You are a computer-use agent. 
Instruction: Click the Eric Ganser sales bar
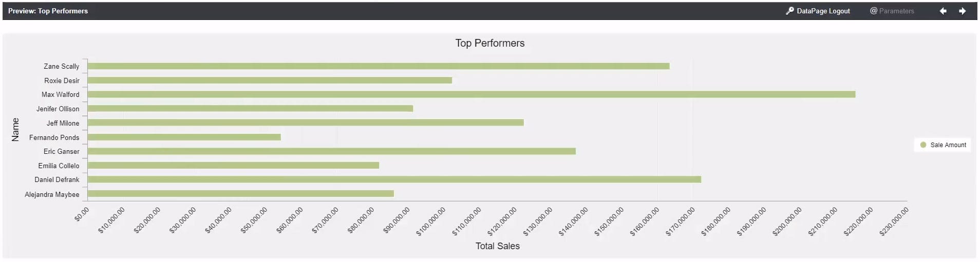tap(331, 151)
